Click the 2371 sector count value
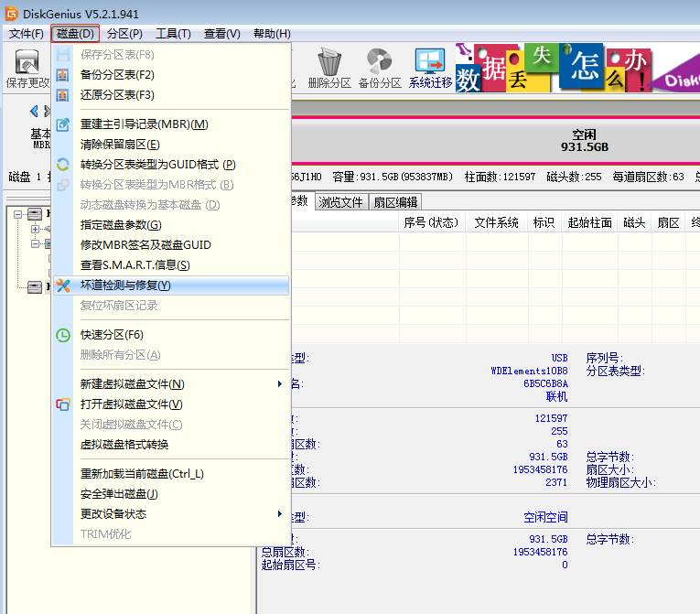This screenshot has width=700, height=614. [556, 483]
